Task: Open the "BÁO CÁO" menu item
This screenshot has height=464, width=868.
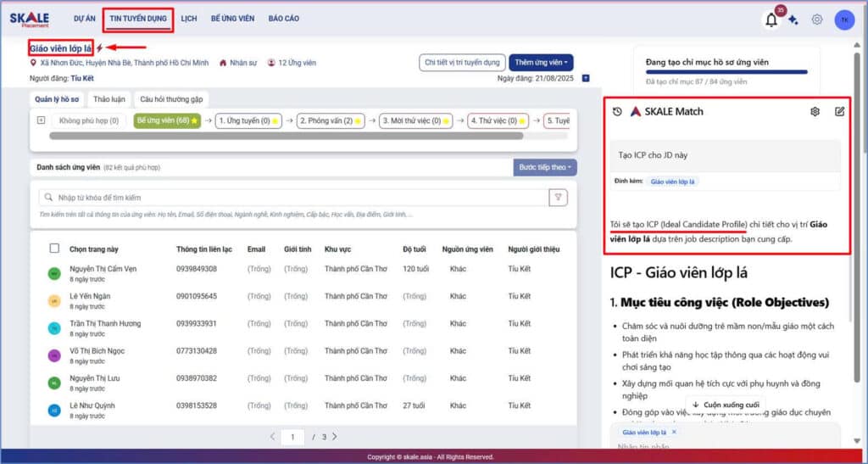Action: [283, 18]
